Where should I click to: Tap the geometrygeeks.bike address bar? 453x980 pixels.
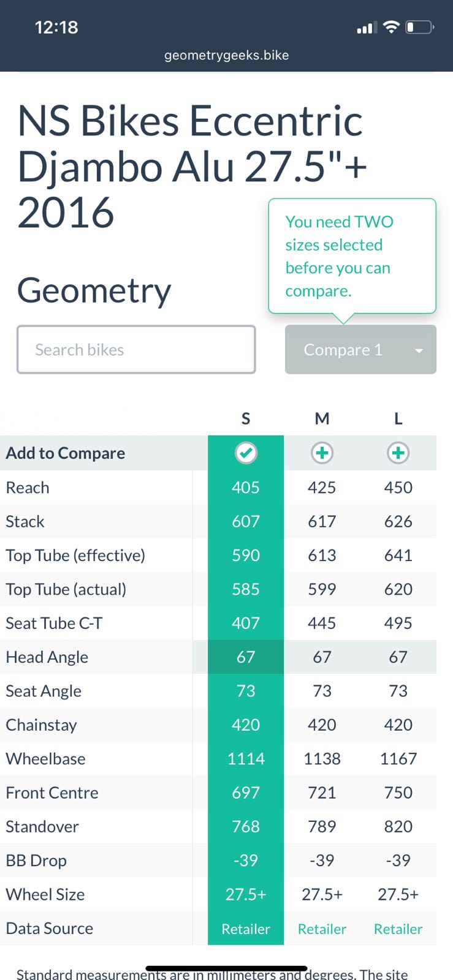(226, 55)
